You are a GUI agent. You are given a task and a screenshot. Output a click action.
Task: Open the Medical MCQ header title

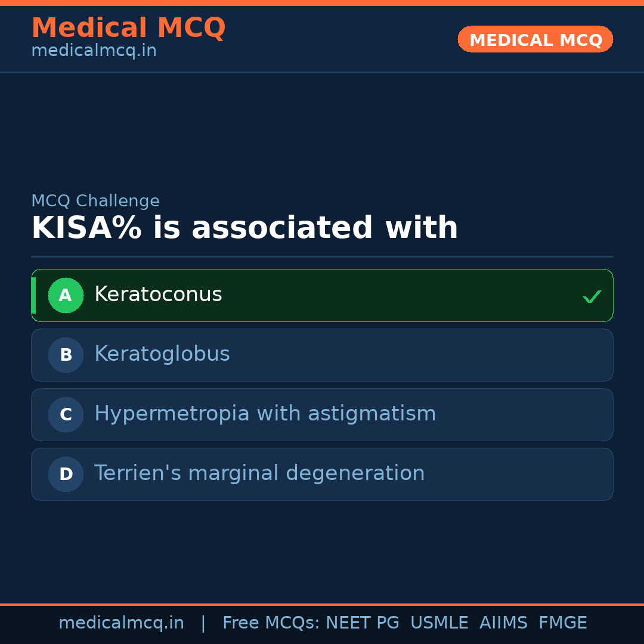[x=128, y=28]
